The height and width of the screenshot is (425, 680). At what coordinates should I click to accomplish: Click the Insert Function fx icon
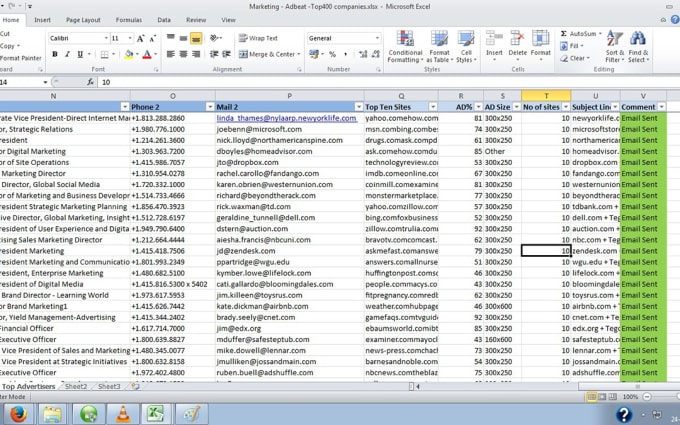(x=90, y=82)
